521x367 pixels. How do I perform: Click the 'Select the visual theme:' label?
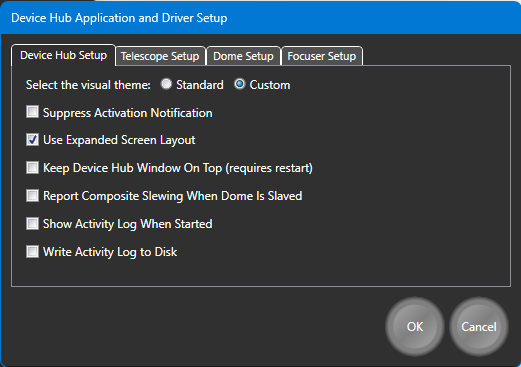coord(88,85)
